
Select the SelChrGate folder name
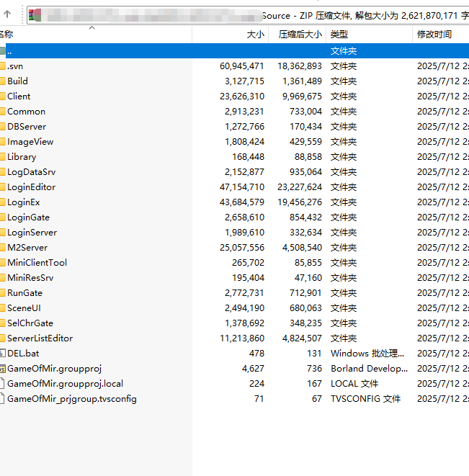click(30, 323)
